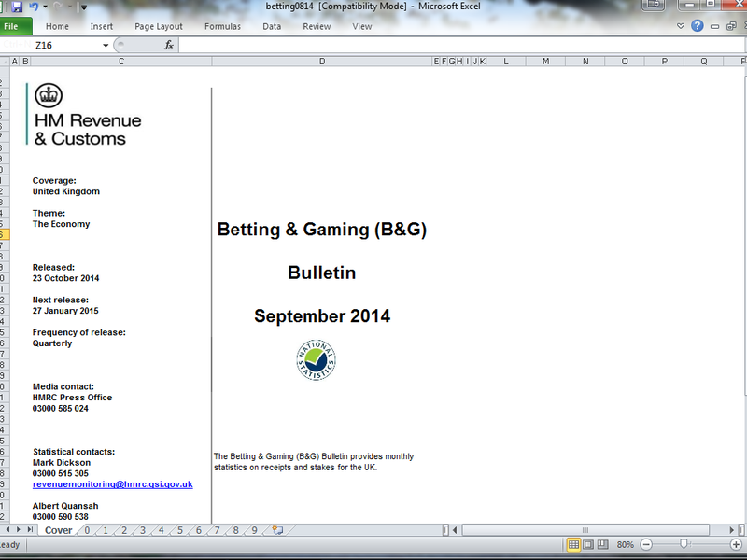Switch to sheet tab 5
The width and height of the screenshot is (747, 560).
[179, 530]
